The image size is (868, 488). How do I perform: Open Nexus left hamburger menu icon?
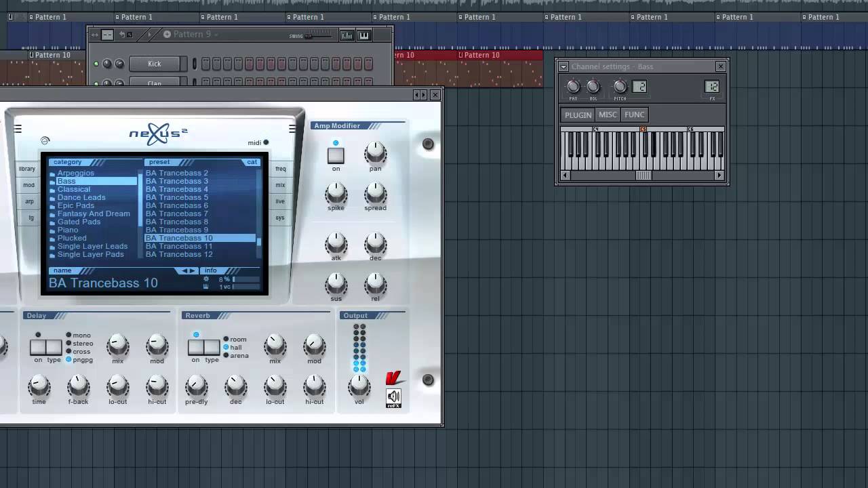tap(18, 129)
